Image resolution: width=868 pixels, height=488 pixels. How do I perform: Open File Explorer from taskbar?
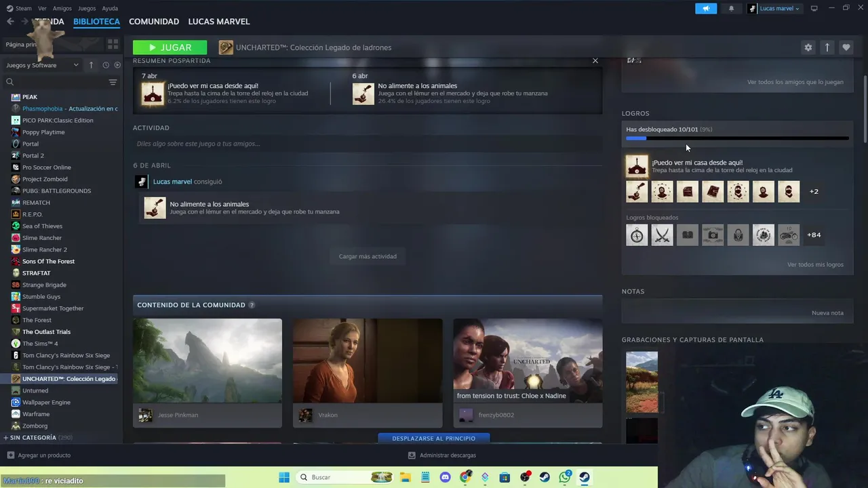click(x=406, y=477)
